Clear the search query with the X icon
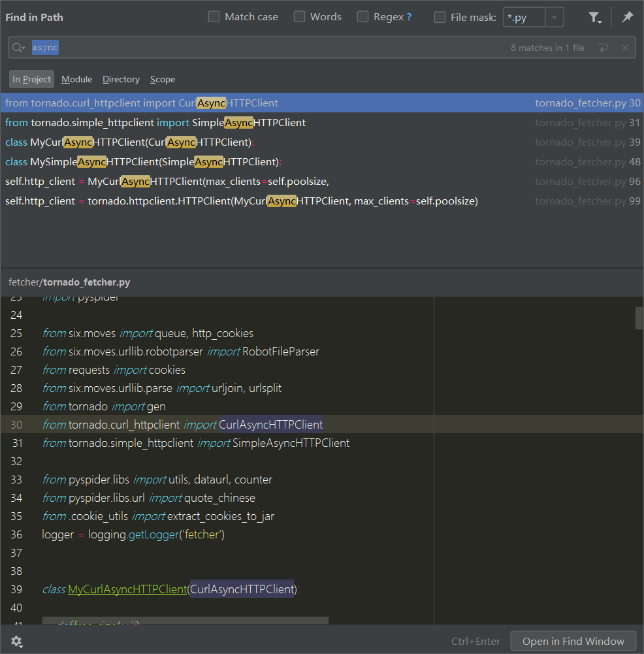The width and height of the screenshot is (644, 654). (626, 47)
